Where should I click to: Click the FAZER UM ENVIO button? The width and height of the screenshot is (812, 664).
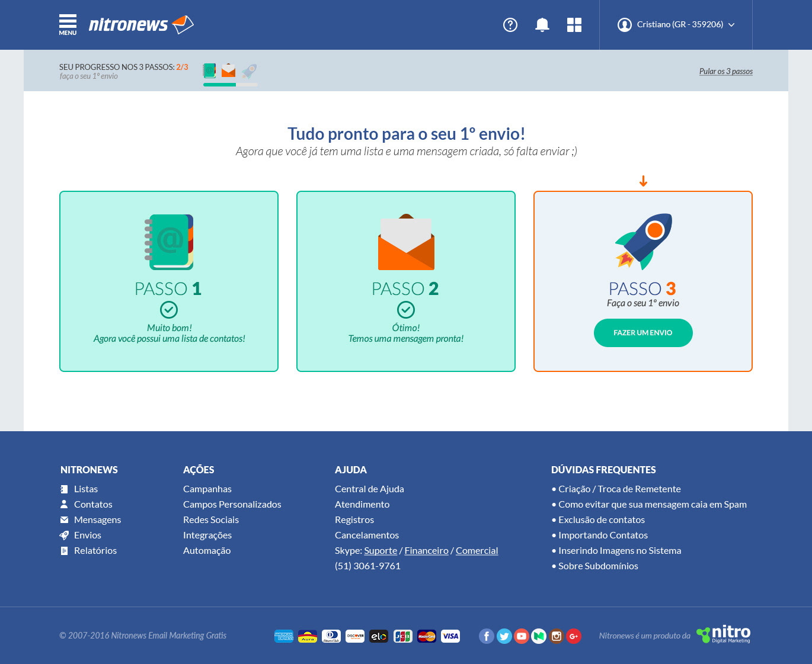[643, 333]
